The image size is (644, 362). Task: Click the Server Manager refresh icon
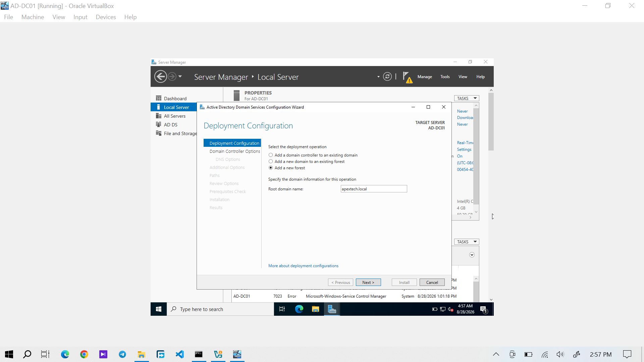pyautogui.click(x=387, y=76)
